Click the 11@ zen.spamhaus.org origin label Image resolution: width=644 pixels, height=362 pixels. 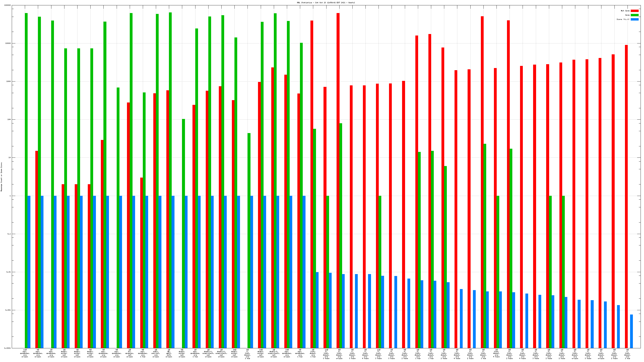25,353
